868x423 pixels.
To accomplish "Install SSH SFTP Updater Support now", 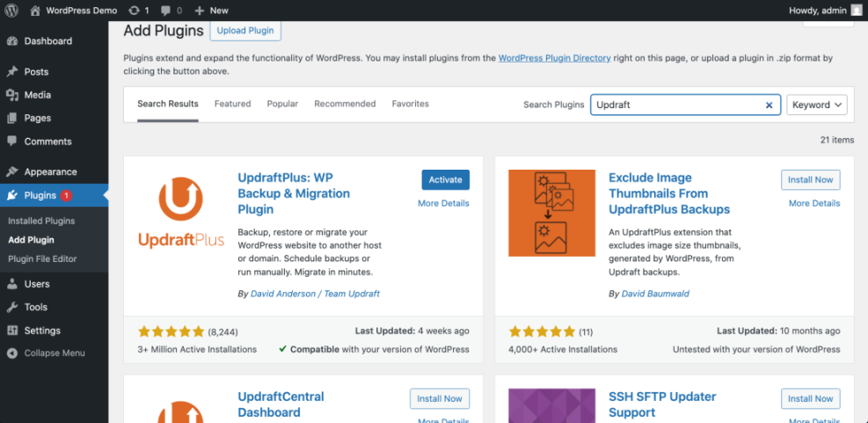I will [x=811, y=398].
